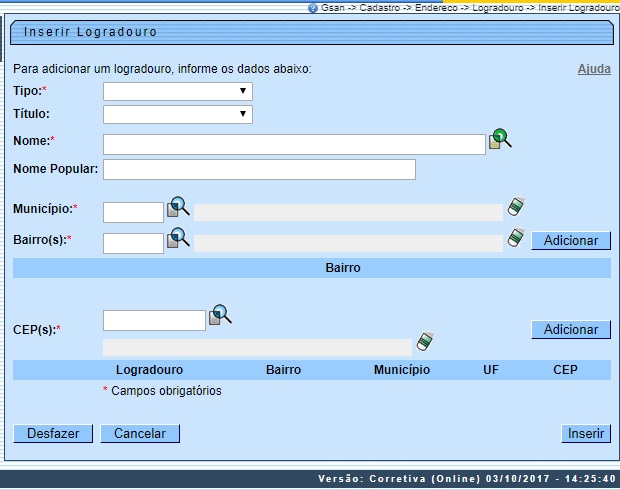This screenshot has height=490, width=620.
Task: Click the CEP search magnifier icon
Action: click(x=220, y=316)
